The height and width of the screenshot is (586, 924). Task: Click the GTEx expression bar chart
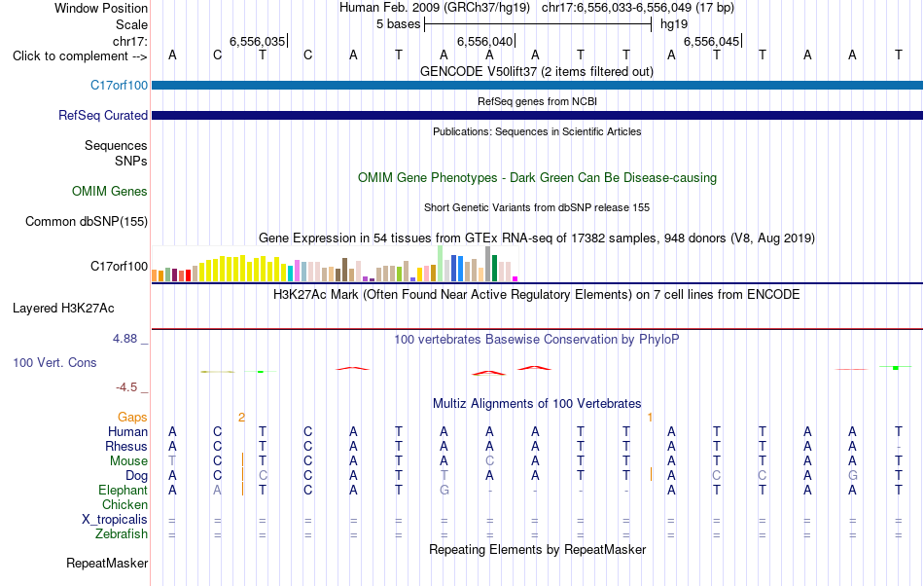(335, 264)
